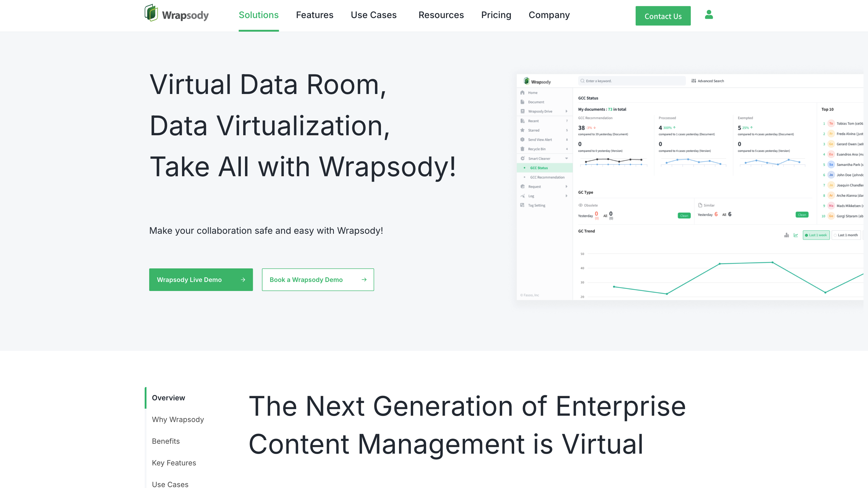Image resolution: width=868 pixels, height=488 pixels.
Task: Click the Home icon in dashboard sidebar
Action: coord(522,92)
